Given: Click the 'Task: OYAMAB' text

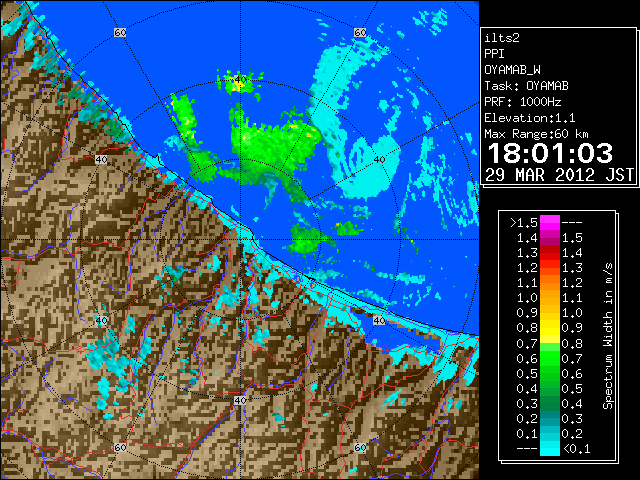Looking at the screenshot, I should tap(526, 86).
